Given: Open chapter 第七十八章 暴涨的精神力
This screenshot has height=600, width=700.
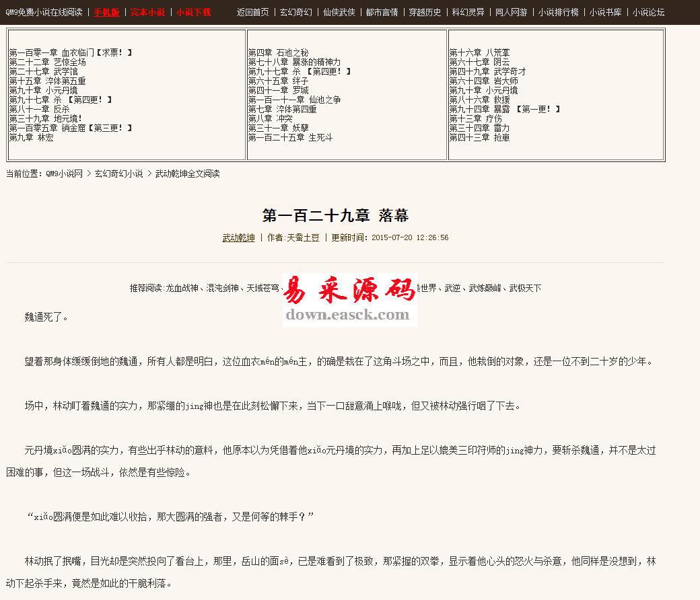Looking at the screenshot, I should pyautogui.click(x=294, y=62).
